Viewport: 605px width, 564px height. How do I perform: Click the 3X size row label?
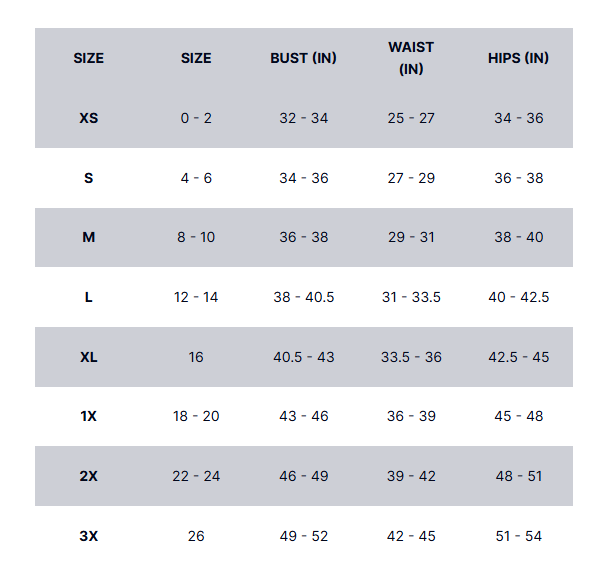click(89, 536)
